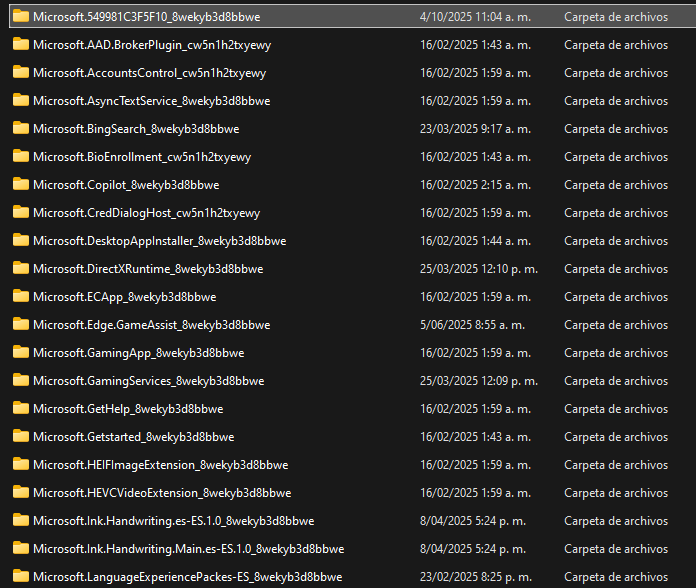The width and height of the screenshot is (696, 588).
Task: Select folder name Microsoft.Ink.Handwriting.es-ES.1.0_8wekyb3d8bbwe
Action: pos(174,521)
